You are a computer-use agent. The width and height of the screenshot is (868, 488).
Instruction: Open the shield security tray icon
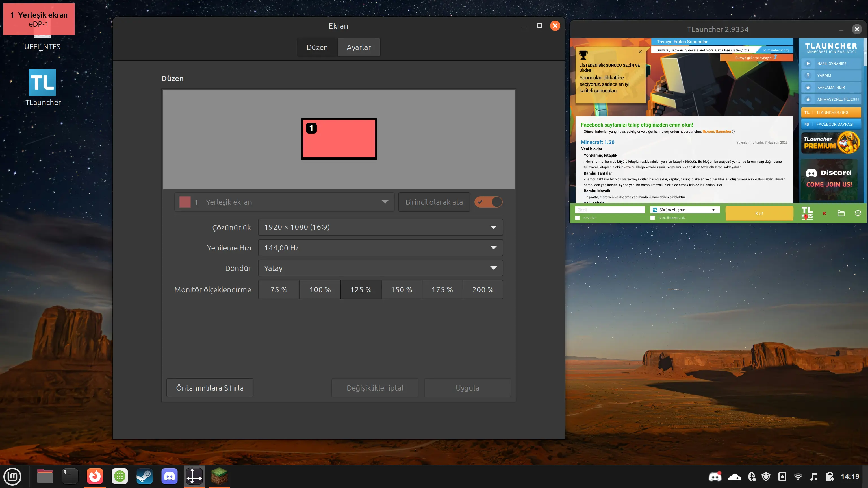tap(766, 476)
